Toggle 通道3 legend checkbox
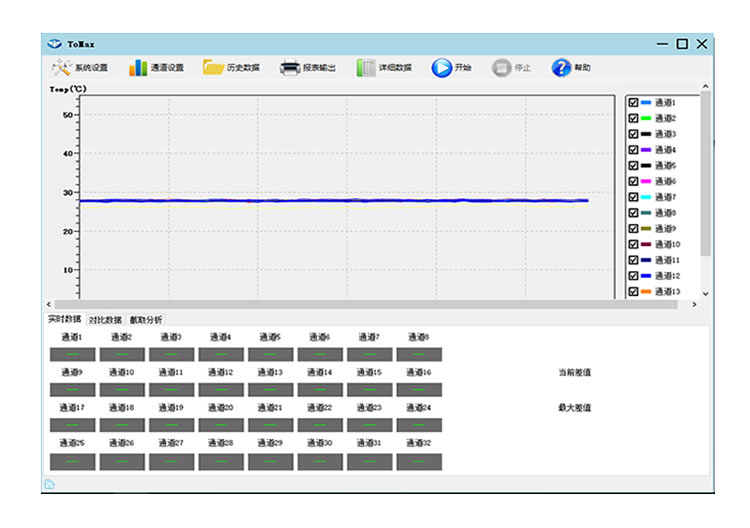This screenshot has width=750, height=528. (633, 134)
